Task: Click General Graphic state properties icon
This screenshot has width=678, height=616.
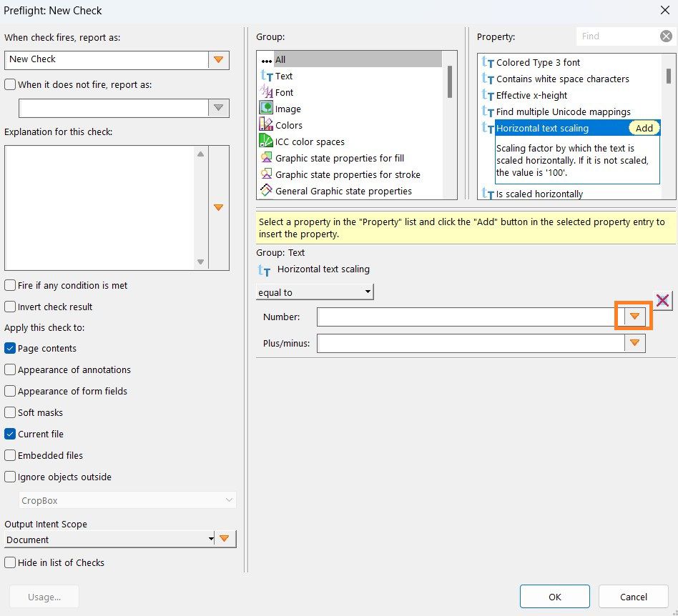Action: pyautogui.click(x=266, y=191)
